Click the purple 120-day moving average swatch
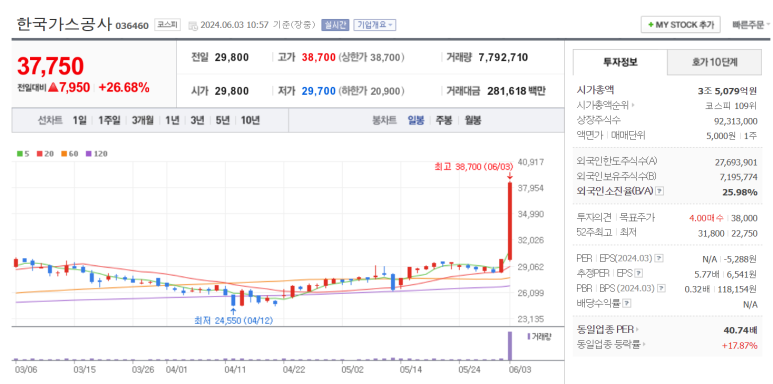This screenshot has height=384, width=773. [x=89, y=154]
